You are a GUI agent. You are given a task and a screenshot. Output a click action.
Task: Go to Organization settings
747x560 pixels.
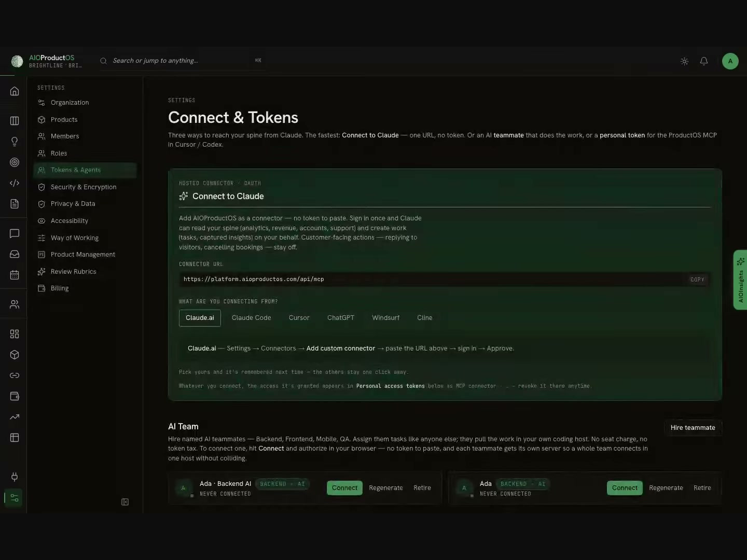(x=85, y=103)
